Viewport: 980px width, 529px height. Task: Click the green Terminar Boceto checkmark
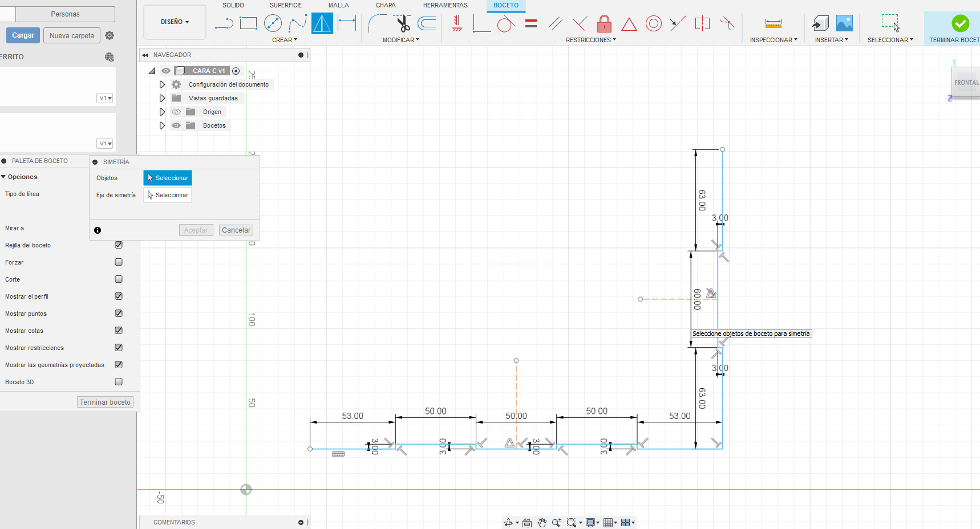point(961,23)
